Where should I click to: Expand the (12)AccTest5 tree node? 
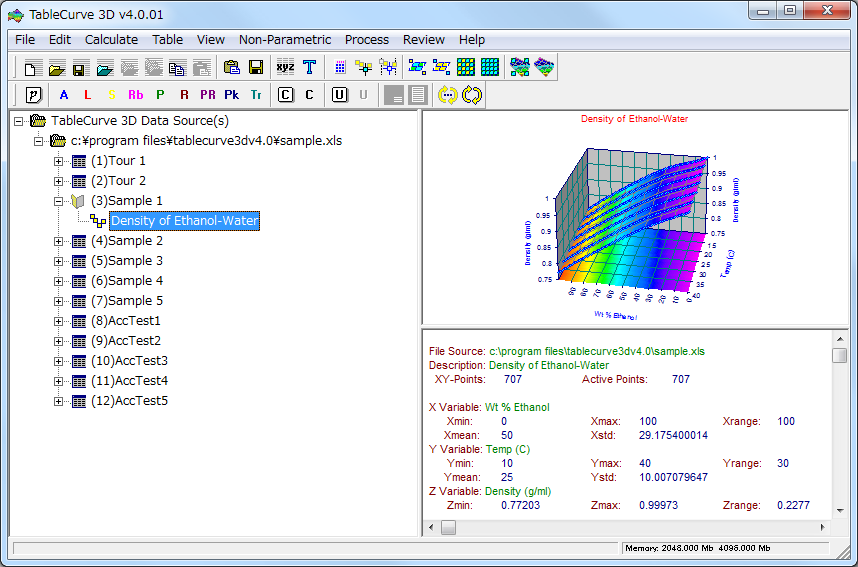(x=59, y=401)
